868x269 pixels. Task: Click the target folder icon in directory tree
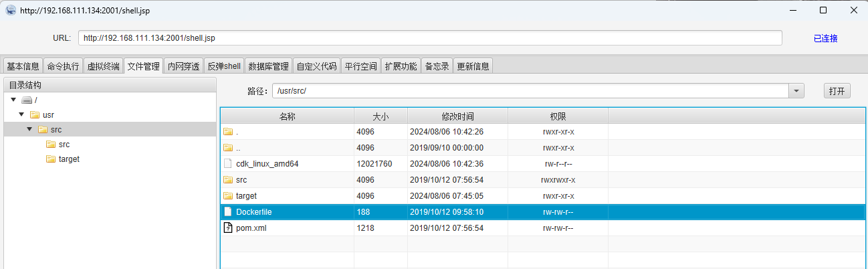click(x=51, y=159)
